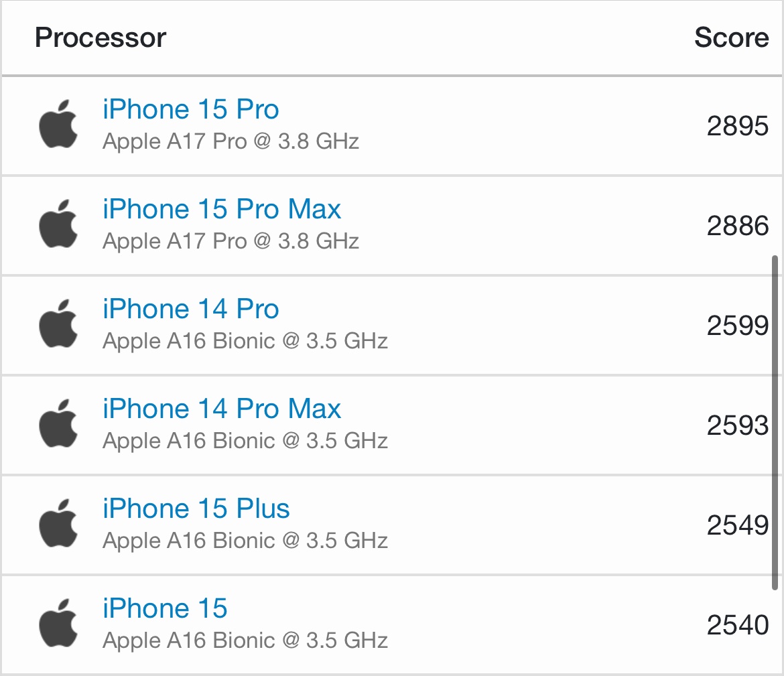
Task: Click the 2895 score value
Action: point(737,126)
